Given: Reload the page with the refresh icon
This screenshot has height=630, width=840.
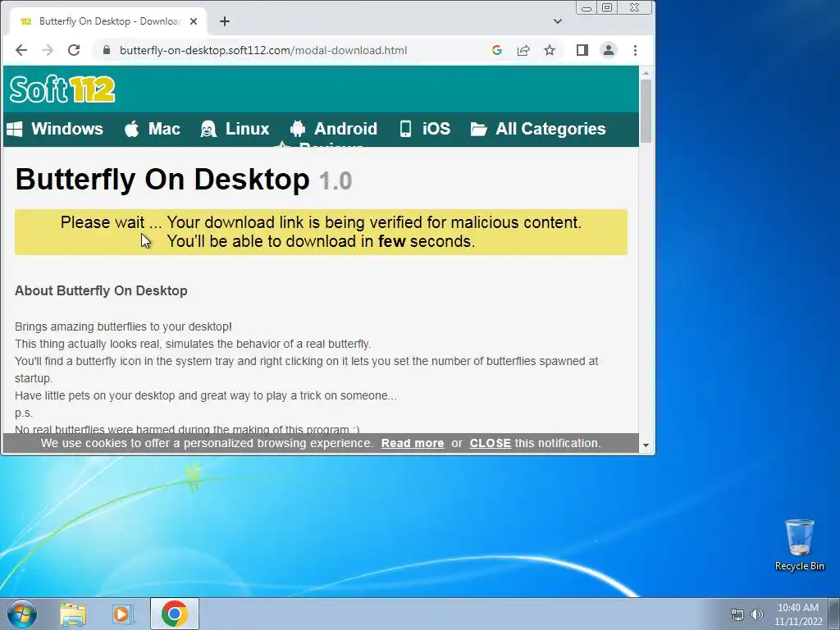Looking at the screenshot, I should tap(74, 50).
